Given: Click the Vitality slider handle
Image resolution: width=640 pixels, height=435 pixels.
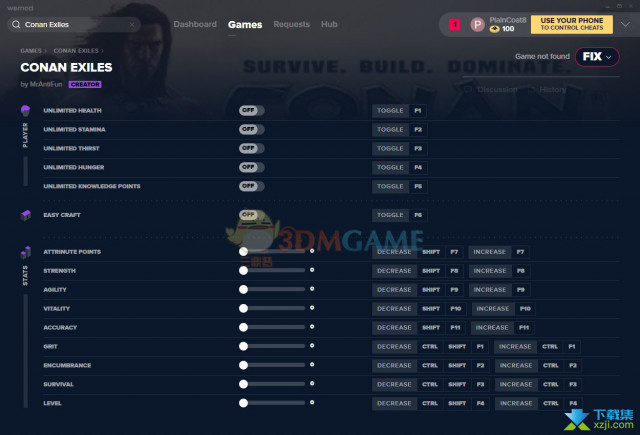Looking at the screenshot, I should tap(244, 308).
